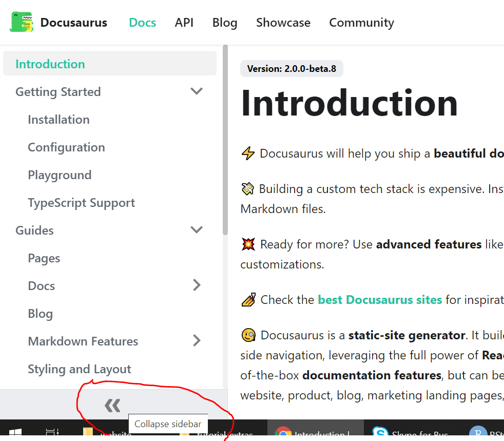Viewport: 504px width, 441px height.
Task: Click the Windows Start button
Action: 15,433
